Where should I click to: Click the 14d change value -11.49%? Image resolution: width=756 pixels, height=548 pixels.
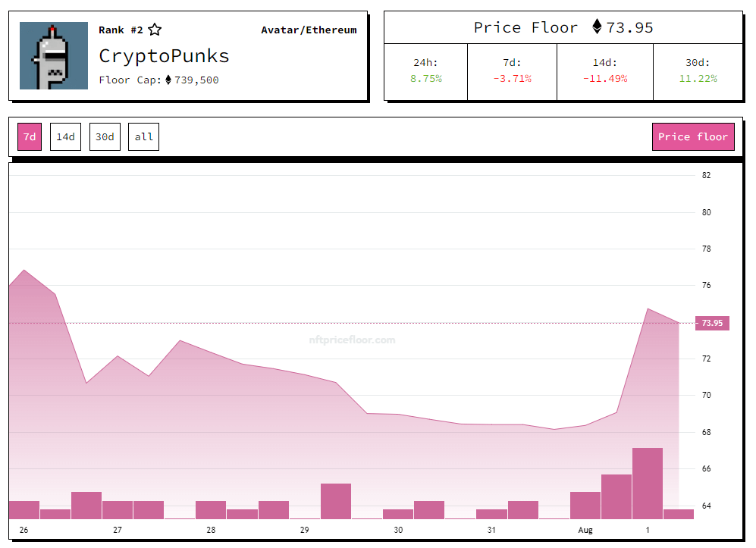pos(604,78)
